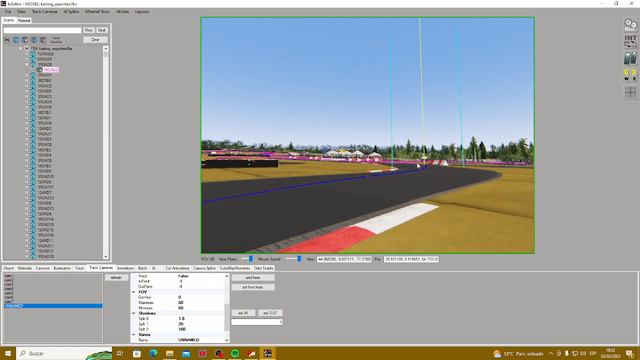Viewport: 640px width, 360px height.
Task: Switch to the Animations tab
Action: pyautogui.click(x=126, y=268)
